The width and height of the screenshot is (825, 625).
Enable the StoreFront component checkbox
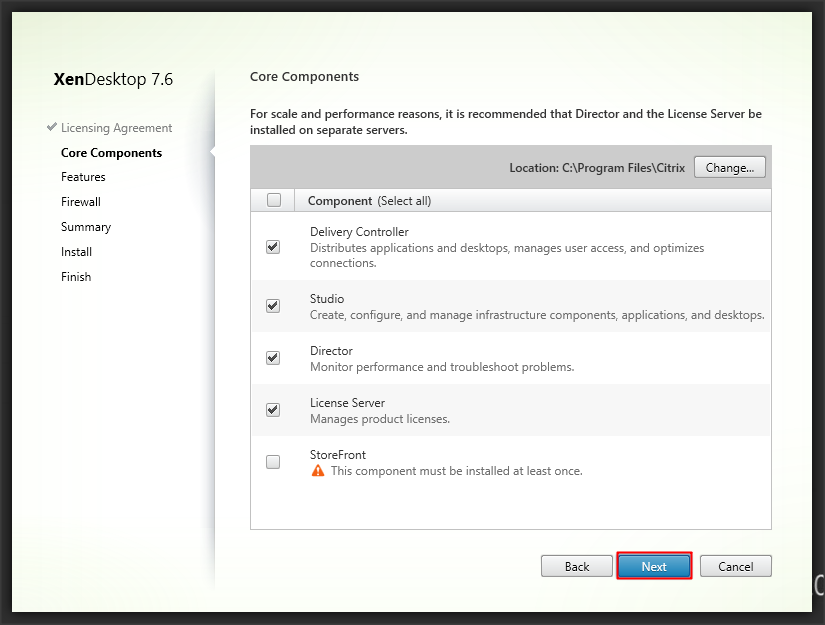[x=273, y=462]
